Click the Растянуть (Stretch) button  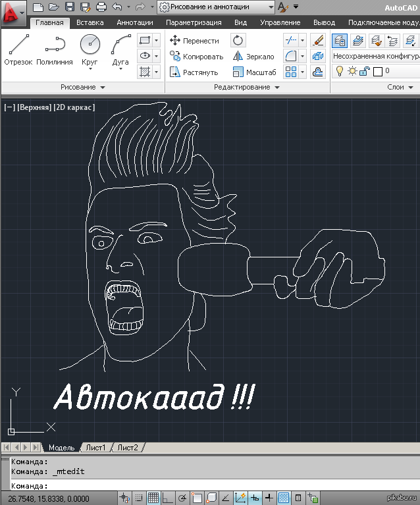pos(194,72)
